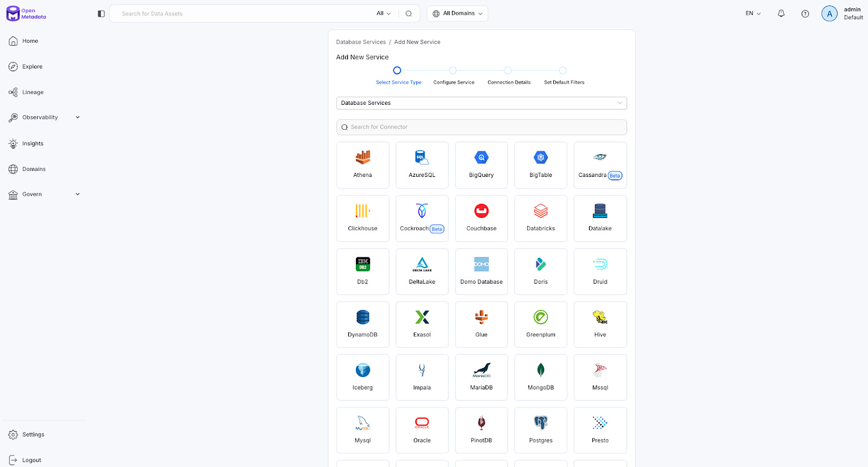The width and height of the screenshot is (868, 467).
Task: Click the Database Services breadcrumb link
Action: pos(361,42)
